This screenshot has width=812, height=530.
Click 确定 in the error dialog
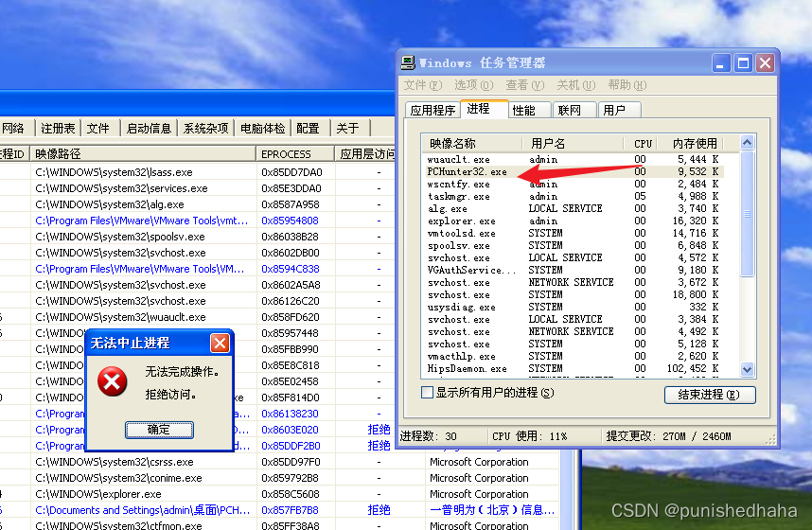(160, 430)
